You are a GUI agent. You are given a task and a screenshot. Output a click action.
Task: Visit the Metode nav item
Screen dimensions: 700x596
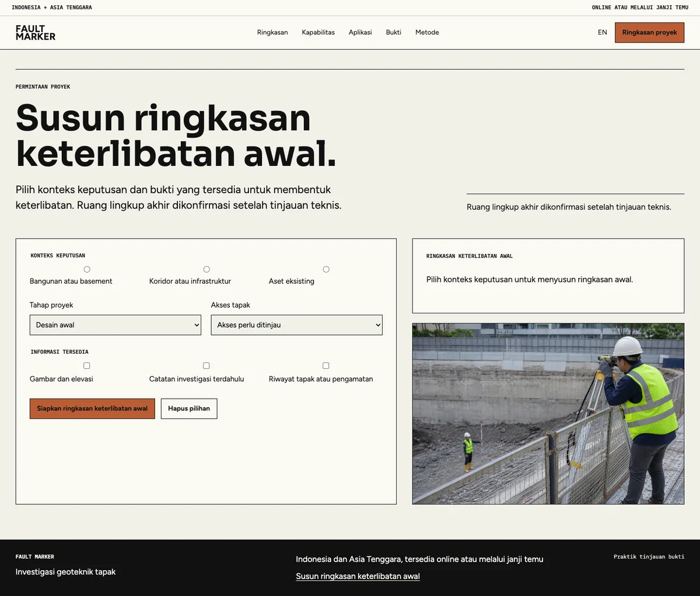(x=427, y=33)
